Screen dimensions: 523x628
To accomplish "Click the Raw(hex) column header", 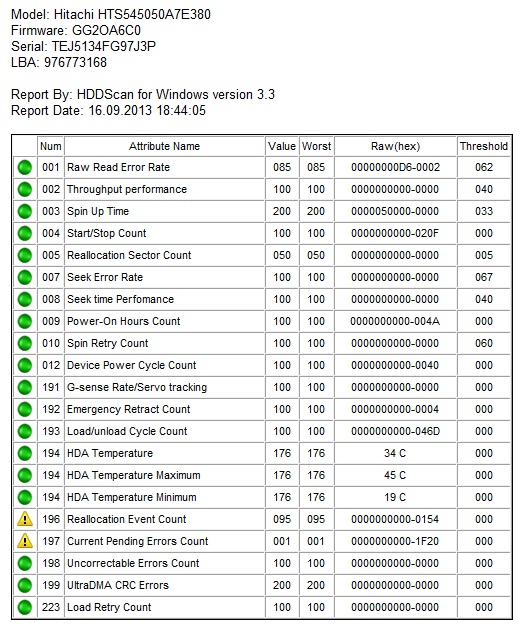I will click(x=395, y=146).
